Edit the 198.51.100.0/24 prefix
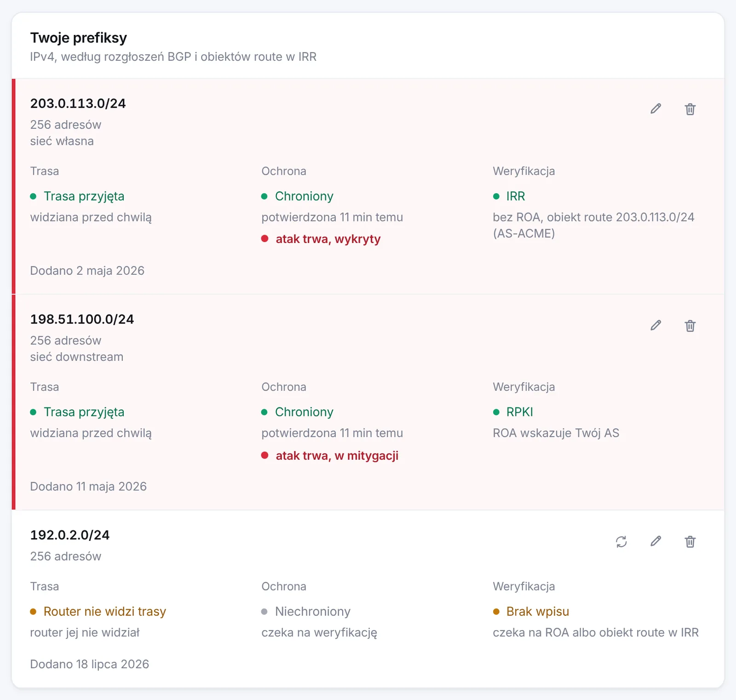 pyautogui.click(x=655, y=326)
